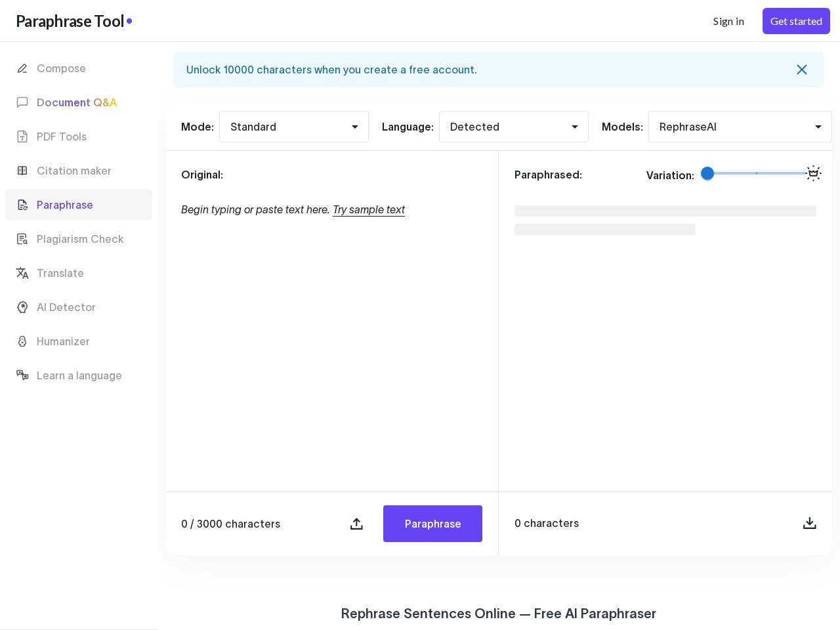Upload a file using the upload icon
Screen dimensions: 840x630
356,524
